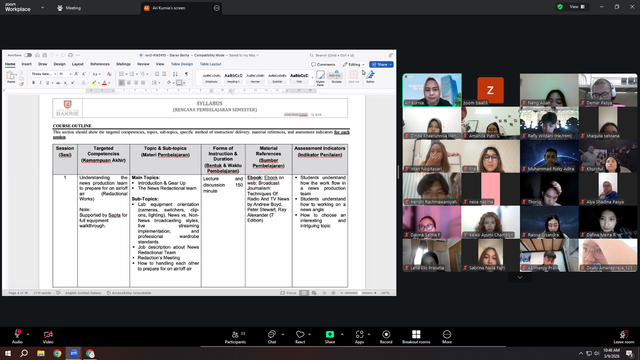This screenshot has height=360, width=640.
Task: Show hidden tray icons arrow
Action: point(580,353)
